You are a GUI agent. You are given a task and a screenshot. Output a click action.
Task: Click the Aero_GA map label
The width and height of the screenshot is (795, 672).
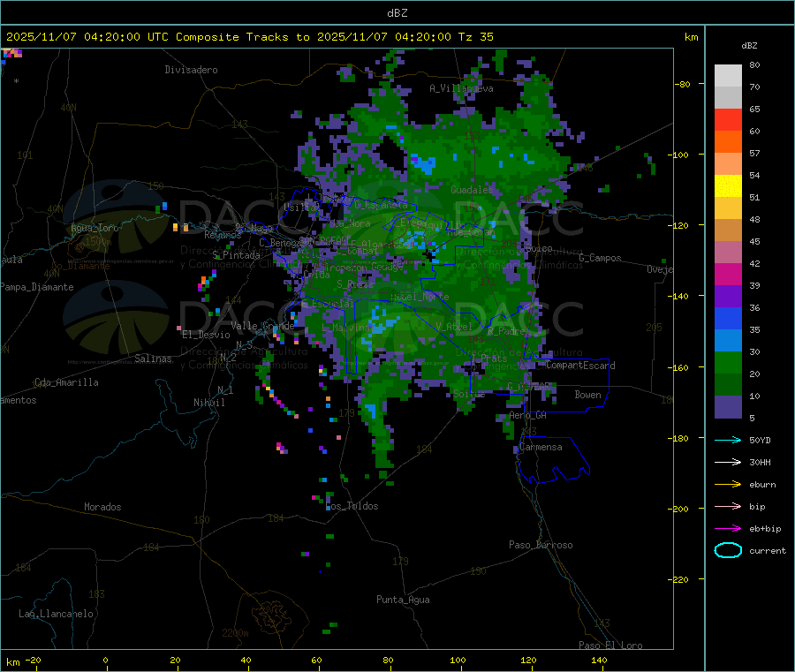click(528, 415)
